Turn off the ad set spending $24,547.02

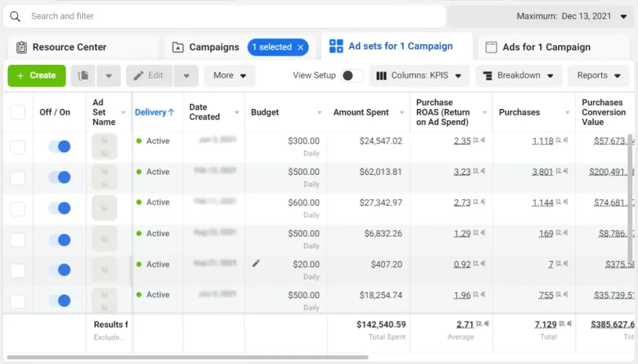pyautogui.click(x=60, y=147)
